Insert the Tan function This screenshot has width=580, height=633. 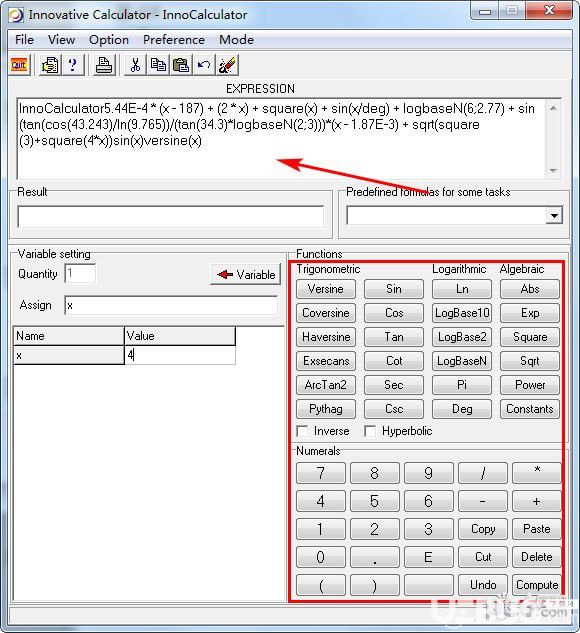click(394, 337)
